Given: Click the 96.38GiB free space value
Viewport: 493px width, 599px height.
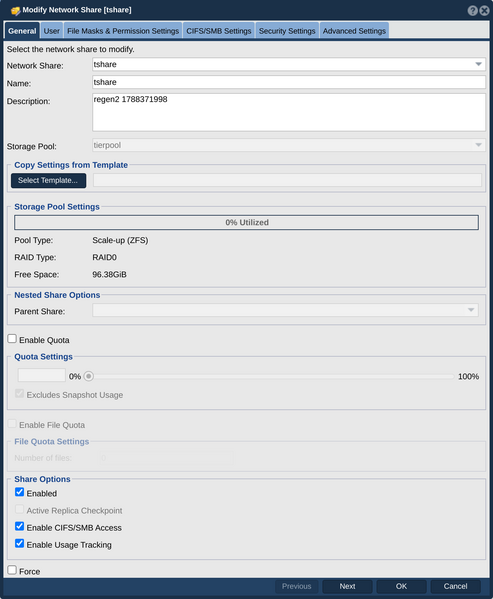Looking at the screenshot, I should point(109,275).
